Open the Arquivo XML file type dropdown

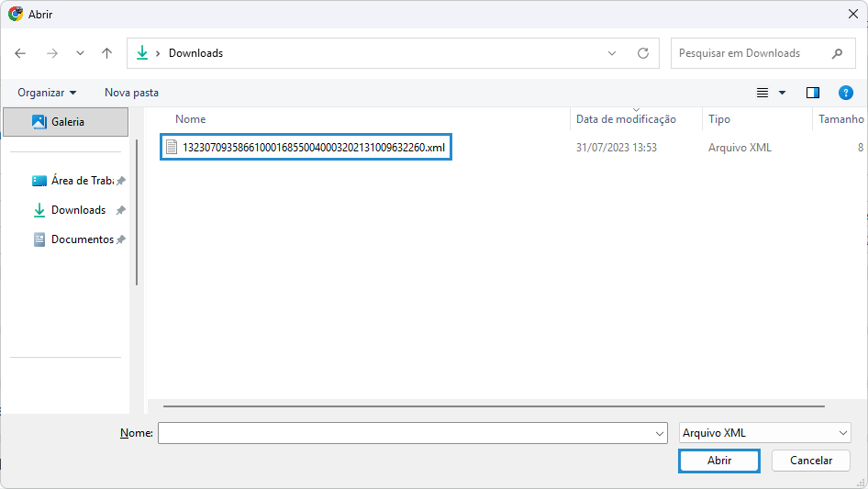pos(764,433)
